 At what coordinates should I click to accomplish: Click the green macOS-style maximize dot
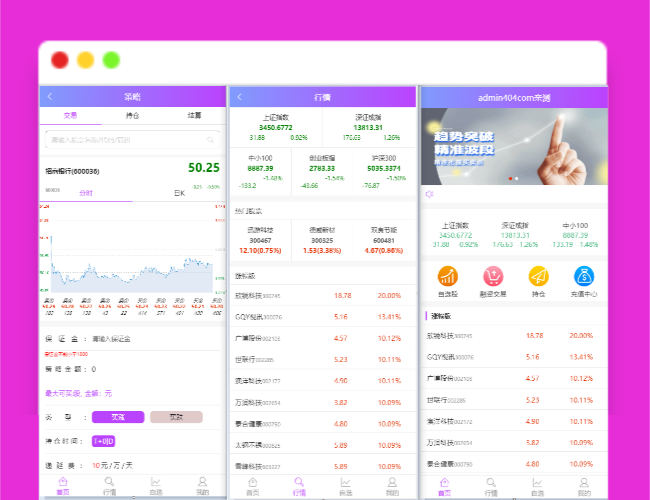pos(111,60)
